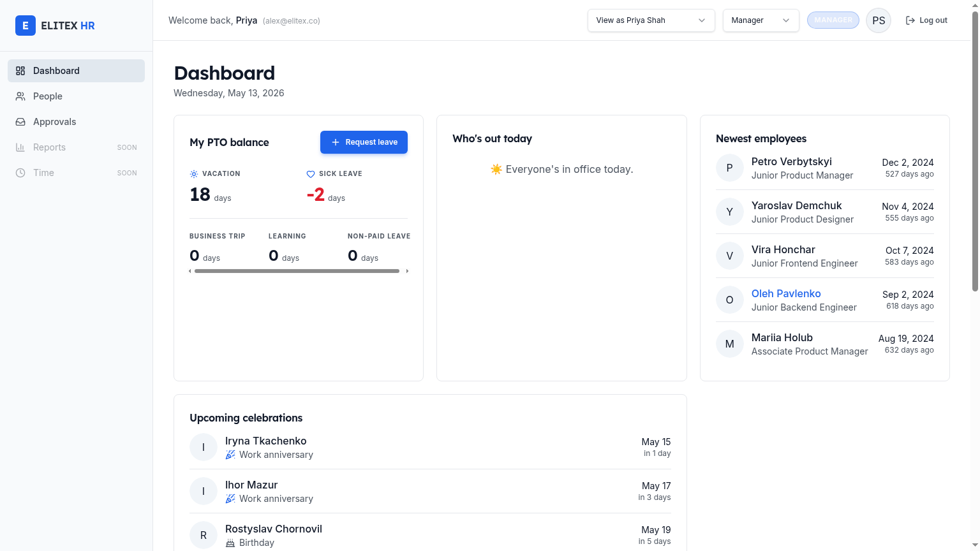Click the Approvals inbox icon in the sidebar

tap(20, 122)
